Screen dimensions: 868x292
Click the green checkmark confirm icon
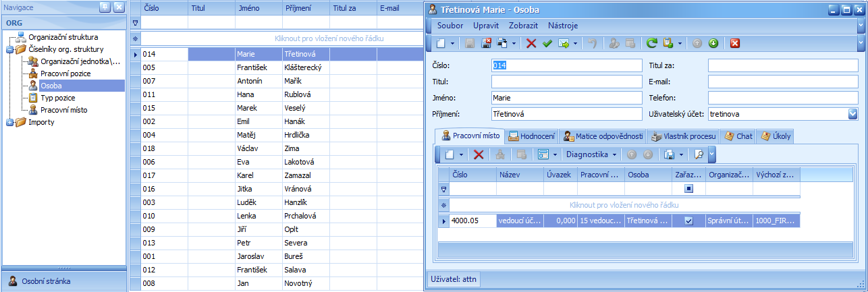(547, 43)
